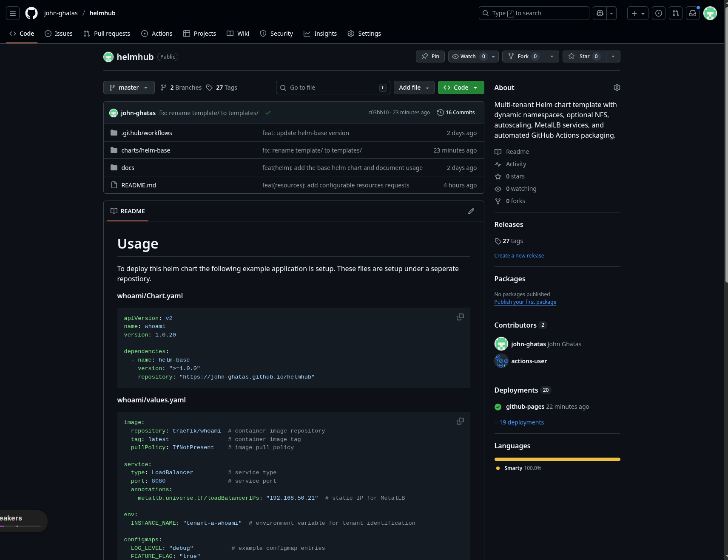Open the hamburger navigation menu
The height and width of the screenshot is (560, 728).
(x=13, y=13)
